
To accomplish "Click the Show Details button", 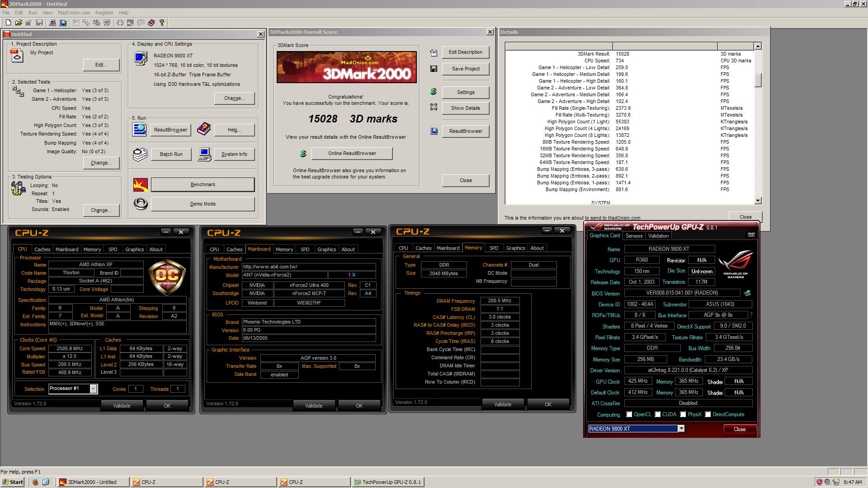I will pyautogui.click(x=466, y=108).
